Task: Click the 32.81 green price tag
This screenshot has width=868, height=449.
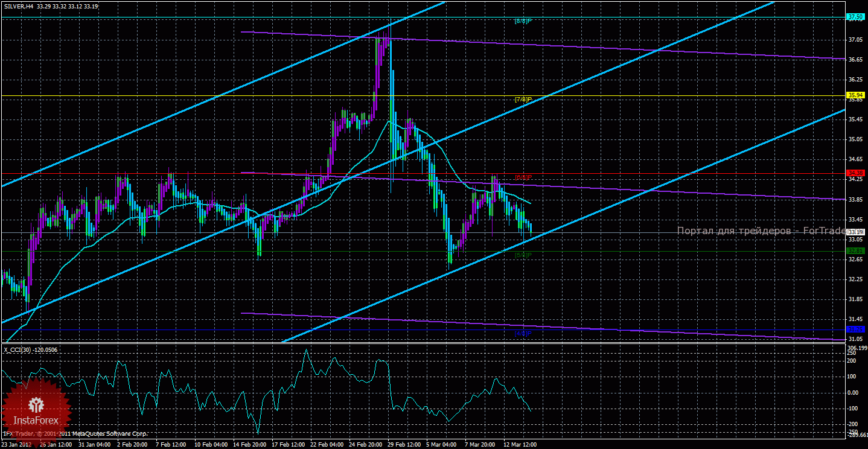Action: point(856,251)
